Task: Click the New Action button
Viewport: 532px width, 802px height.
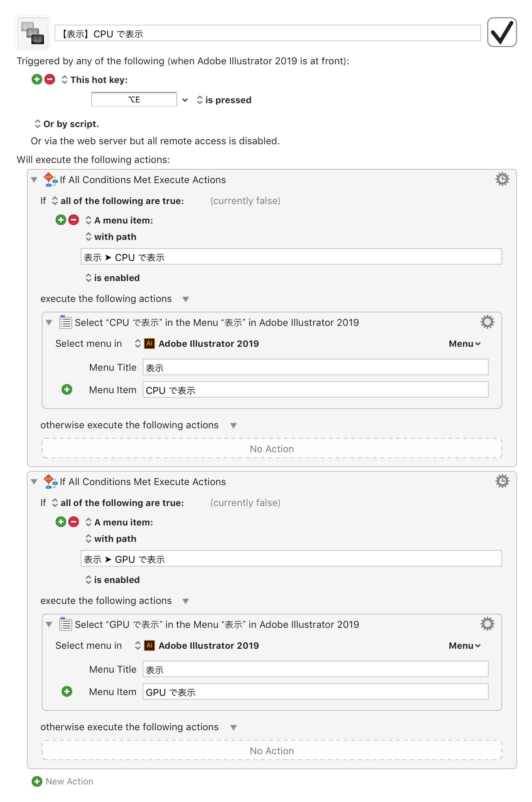Action: pos(63,781)
